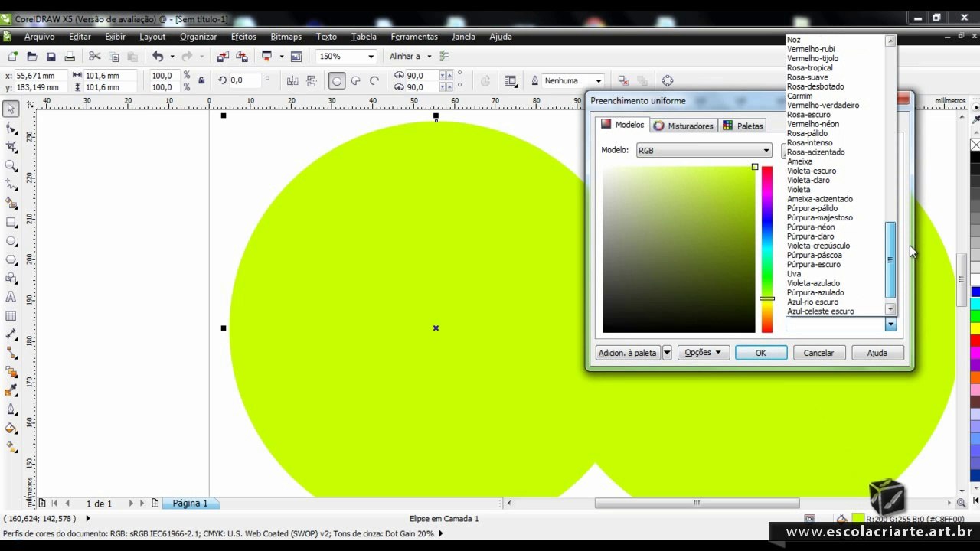Click the Save disk icon
Screen dimensions: 980x551
(51, 57)
